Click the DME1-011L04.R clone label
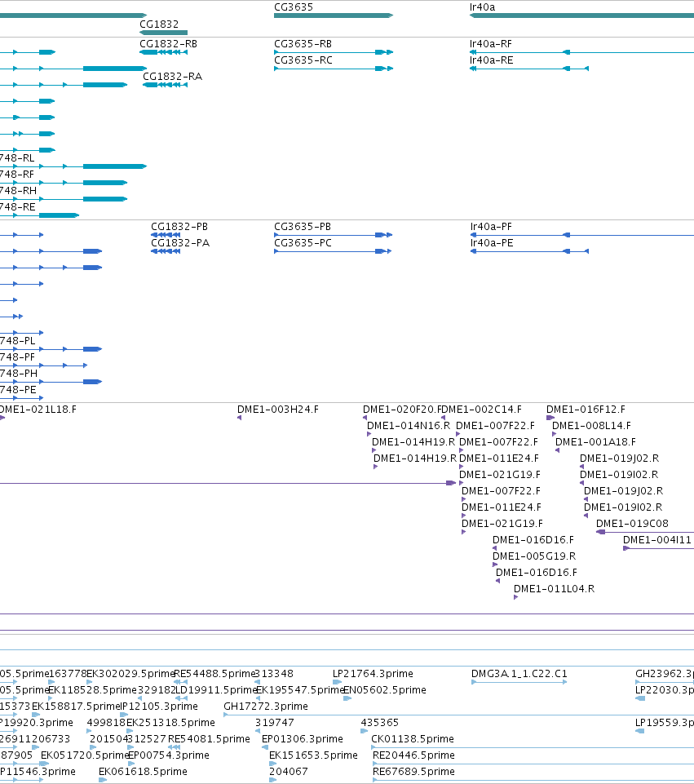Image resolution: width=694 pixels, height=784 pixels. [554, 588]
